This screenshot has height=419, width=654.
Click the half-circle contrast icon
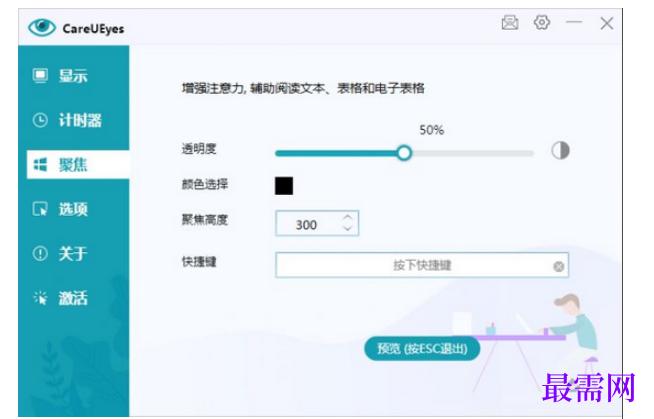point(560,151)
